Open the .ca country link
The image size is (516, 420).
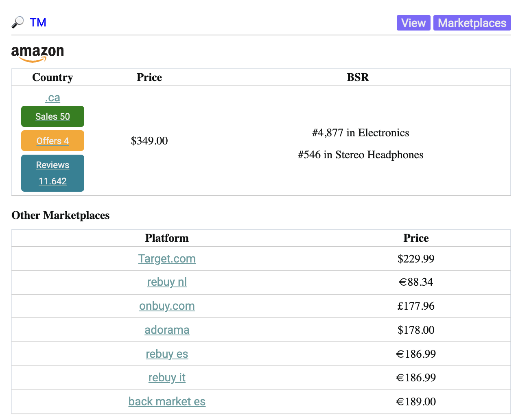click(x=52, y=98)
